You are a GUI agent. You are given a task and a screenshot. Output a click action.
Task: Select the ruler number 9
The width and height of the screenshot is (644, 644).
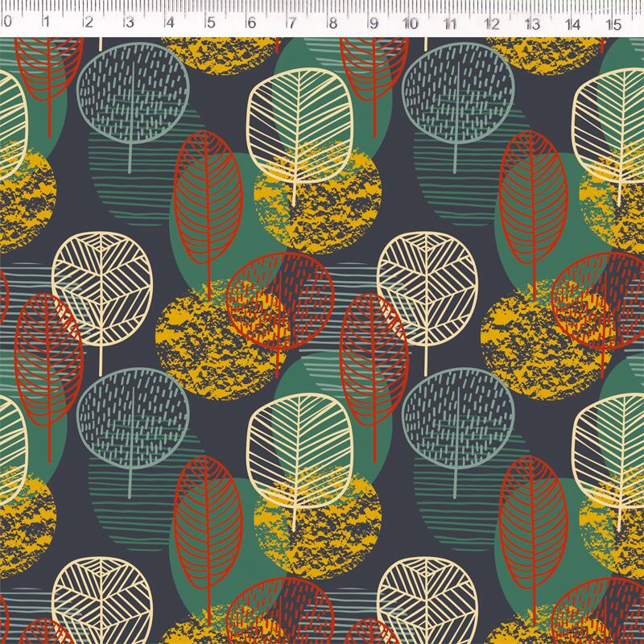[x=374, y=23]
